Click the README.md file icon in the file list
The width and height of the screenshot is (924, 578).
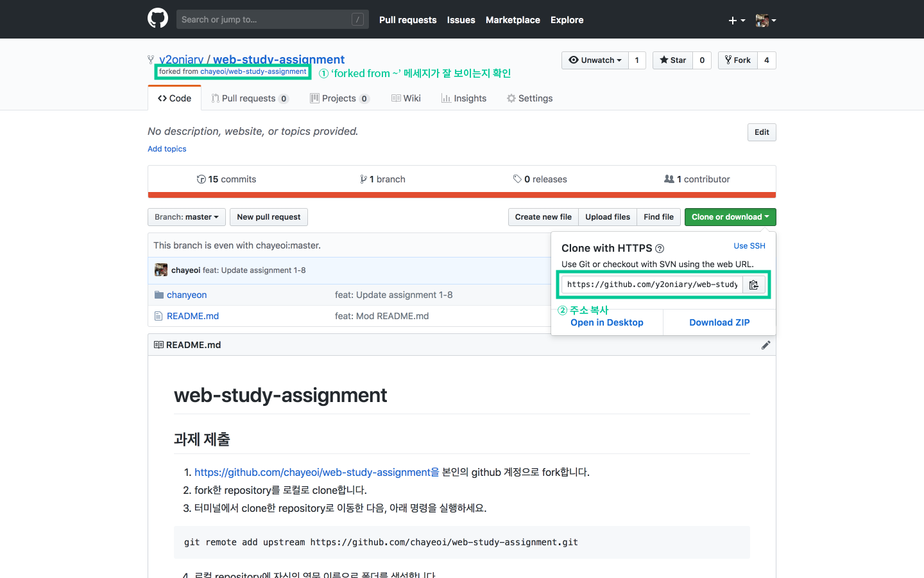[158, 316]
